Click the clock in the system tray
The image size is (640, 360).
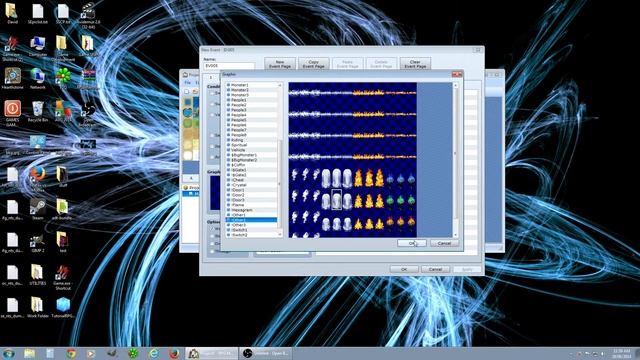pos(621,353)
